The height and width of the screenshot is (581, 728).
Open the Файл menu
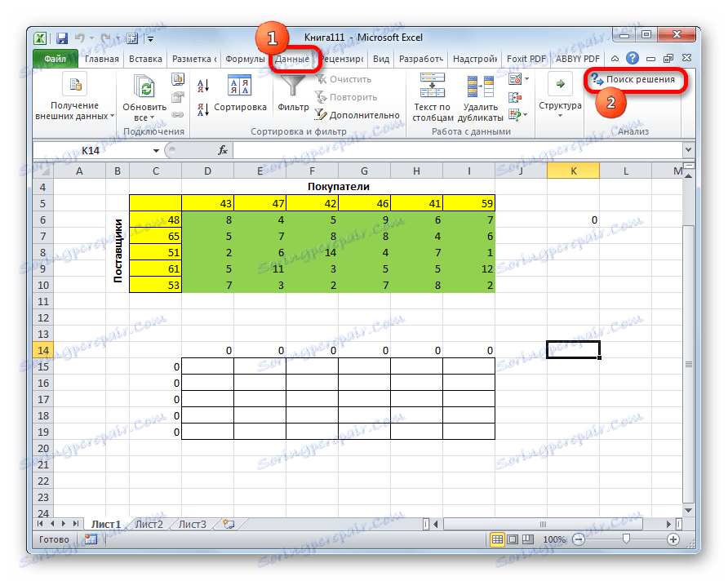[53, 59]
